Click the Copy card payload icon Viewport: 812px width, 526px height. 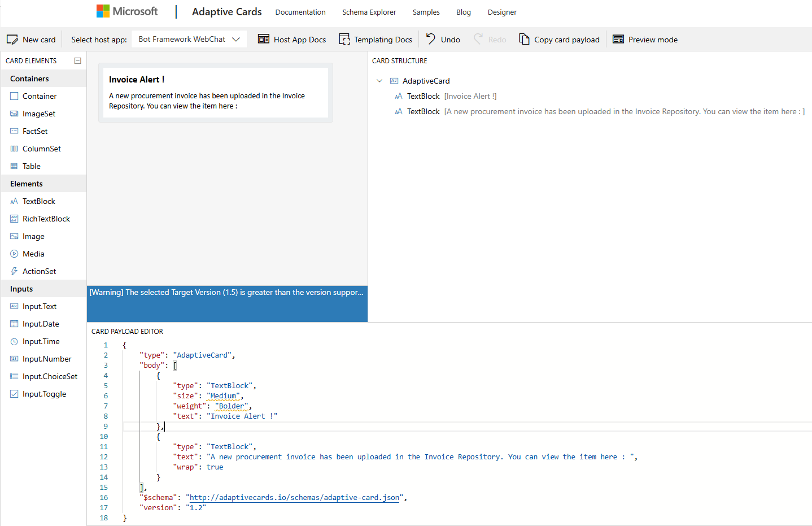click(525, 39)
